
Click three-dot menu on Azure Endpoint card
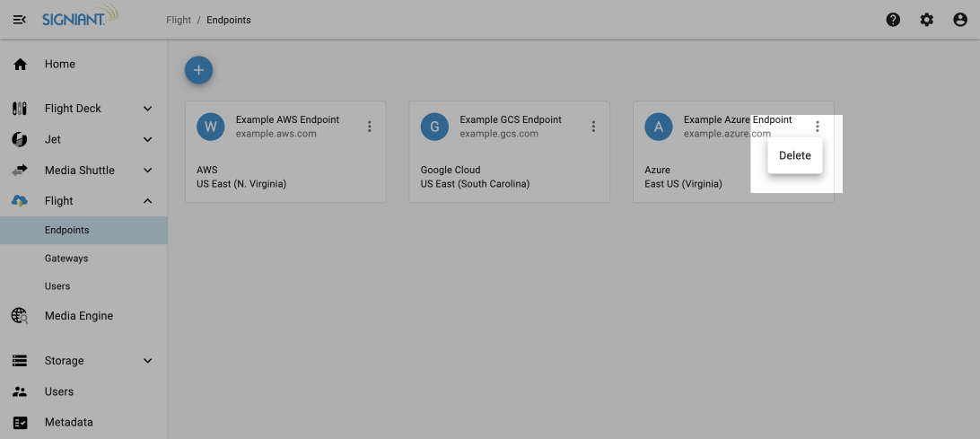tap(817, 127)
